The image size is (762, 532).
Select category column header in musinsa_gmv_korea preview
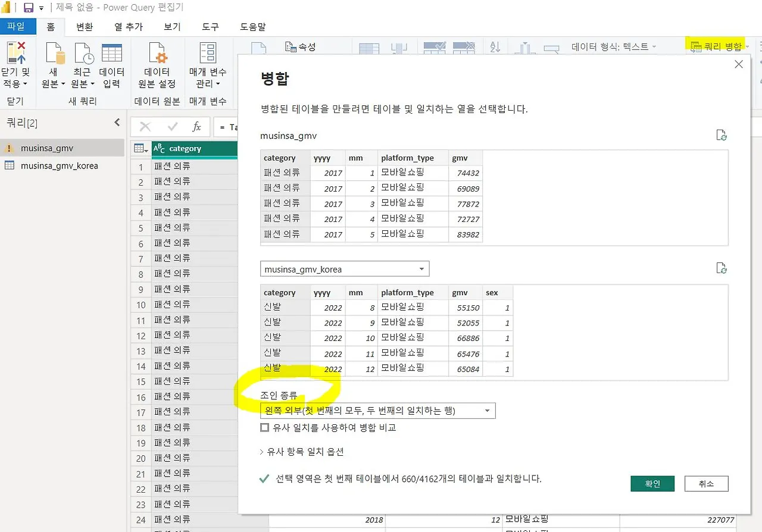coord(285,292)
